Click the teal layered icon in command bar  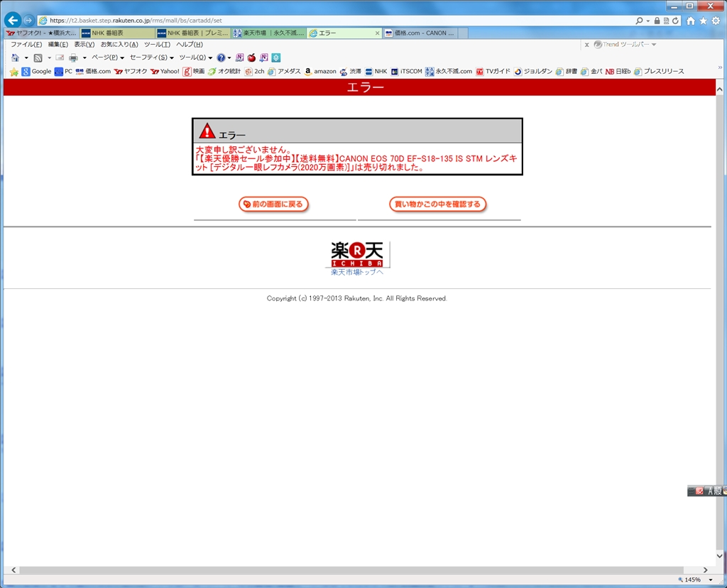point(276,58)
